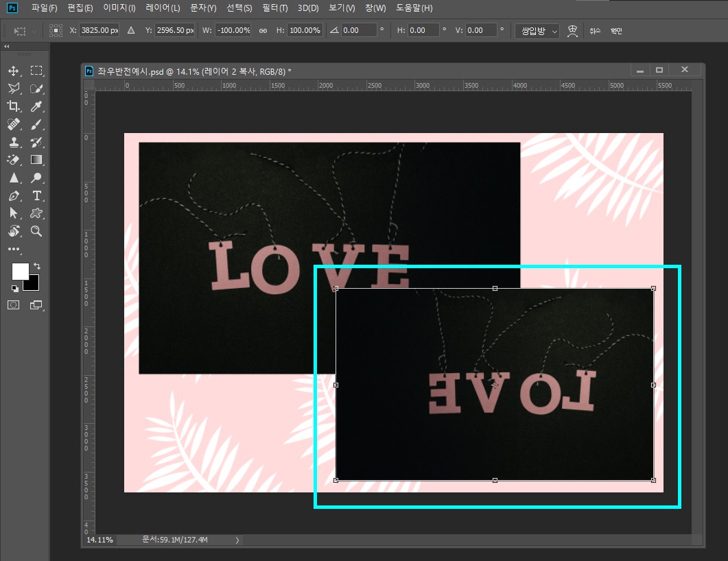Select the Rotate View hand tool

point(14,231)
